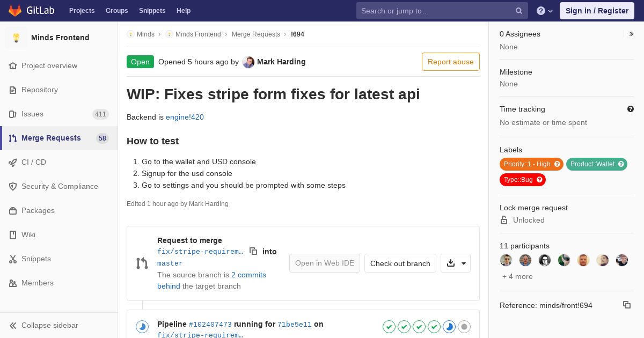Click the Issues count badge 411

100,114
